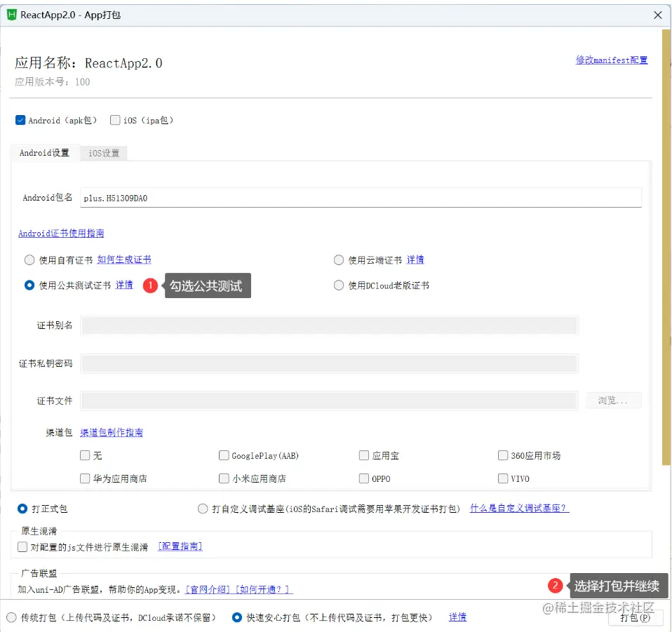Select the 传统打包 radio button

[x=11, y=617]
